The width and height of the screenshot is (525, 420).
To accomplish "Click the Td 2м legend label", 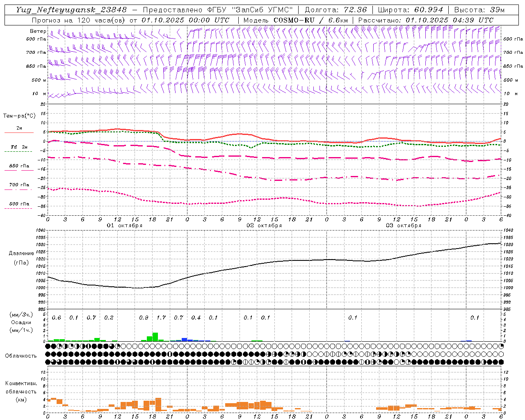I will pos(19,147).
